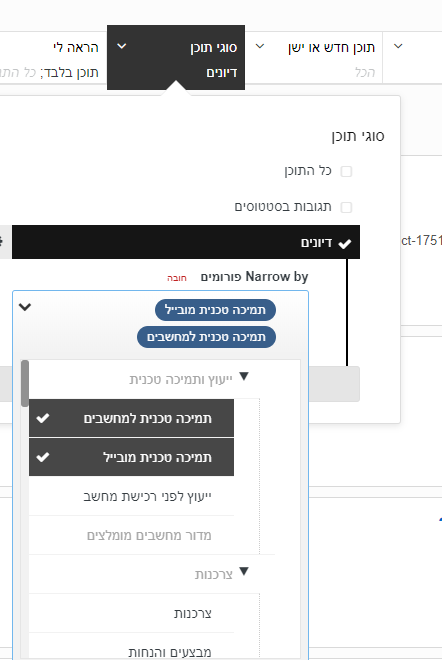Select the מבצעים והנחות forum

pos(131,652)
